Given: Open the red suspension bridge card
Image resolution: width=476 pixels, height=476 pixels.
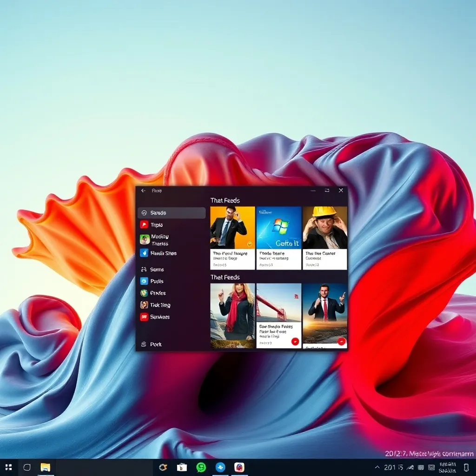Looking at the screenshot, I should (x=279, y=316).
